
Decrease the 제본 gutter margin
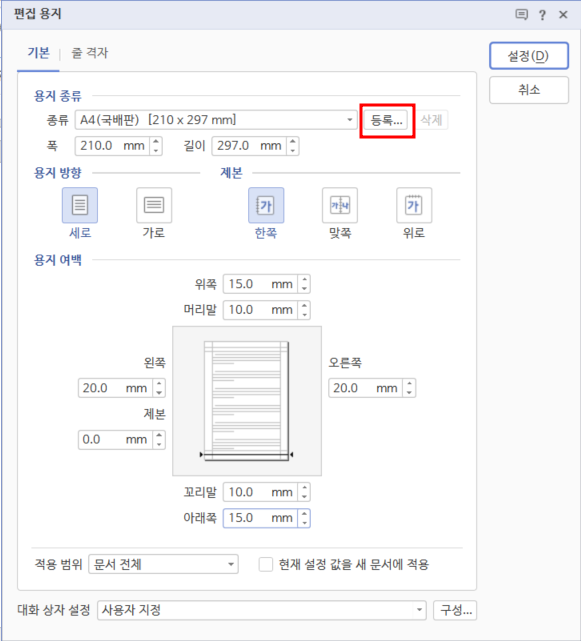click(x=159, y=445)
